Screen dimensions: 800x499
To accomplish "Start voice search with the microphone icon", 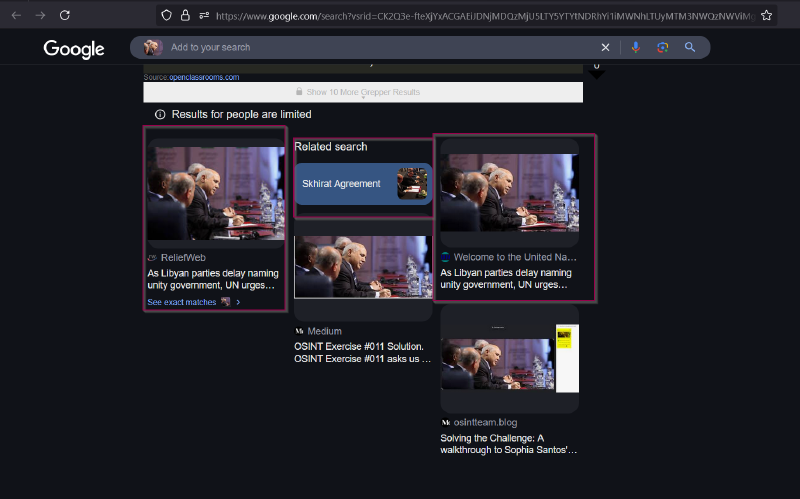I will click(635, 47).
